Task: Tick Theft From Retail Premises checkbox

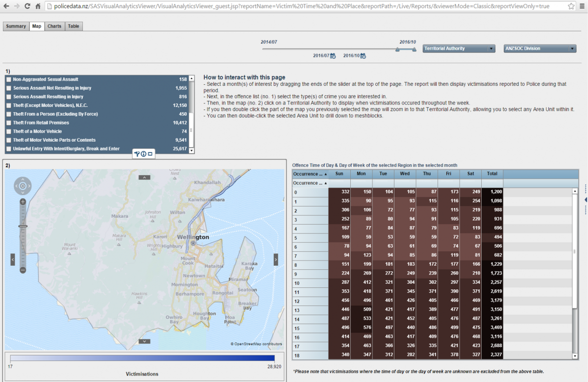Action: tap(8, 123)
